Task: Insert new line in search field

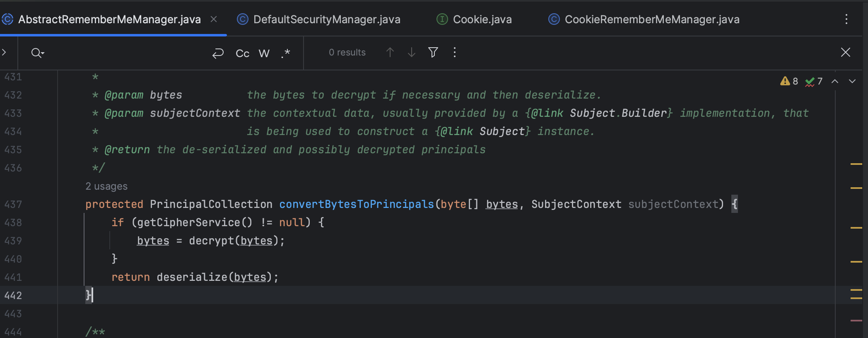Action: (x=218, y=53)
